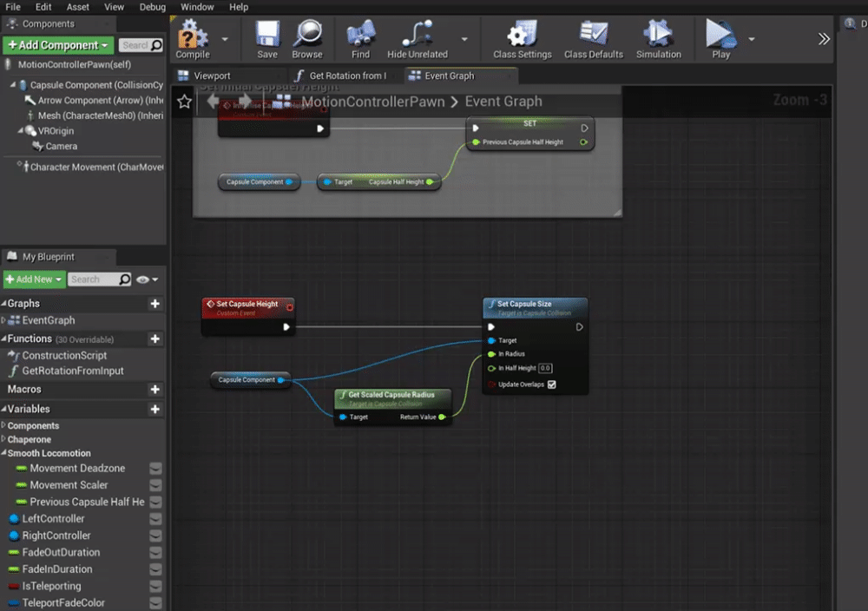The width and height of the screenshot is (868, 611).
Task: Collapse the Graphs section
Action: (3, 303)
